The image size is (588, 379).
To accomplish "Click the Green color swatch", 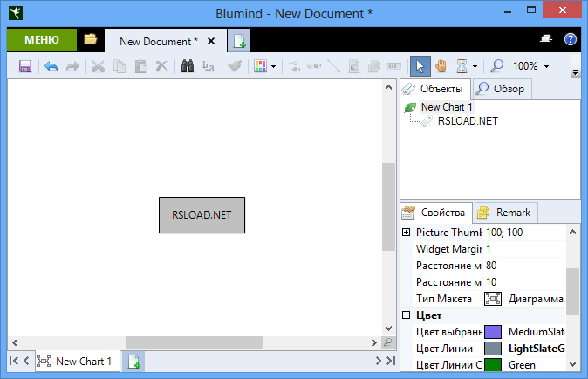I will 493,365.
